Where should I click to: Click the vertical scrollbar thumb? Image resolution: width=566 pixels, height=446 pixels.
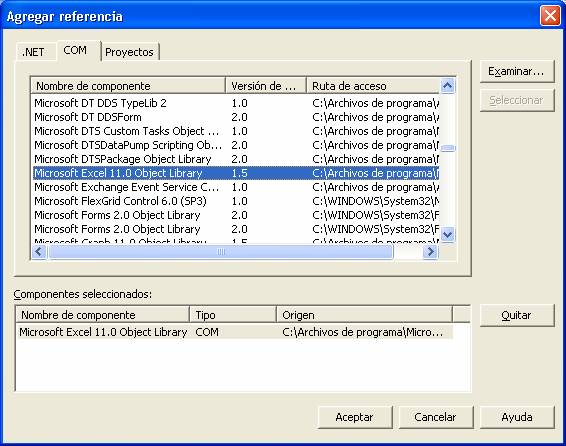(x=448, y=148)
